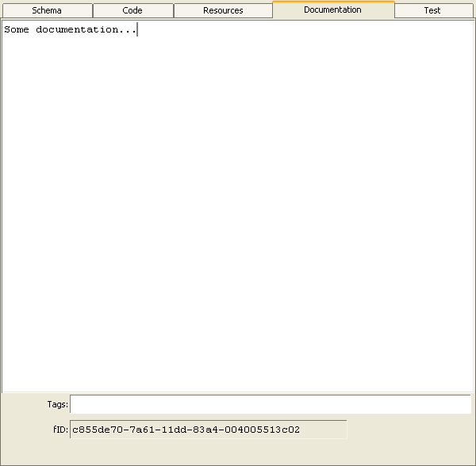
Task: Go to the Test tab
Action: click(432, 11)
